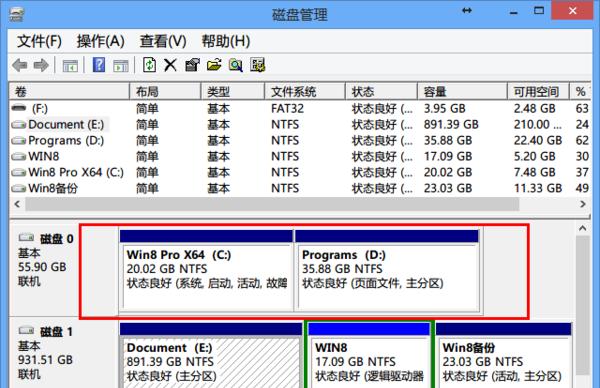Toggle the Show/Hide Console Tree icon
Image resolution: width=600 pixels, height=388 pixels.
[x=70, y=65]
